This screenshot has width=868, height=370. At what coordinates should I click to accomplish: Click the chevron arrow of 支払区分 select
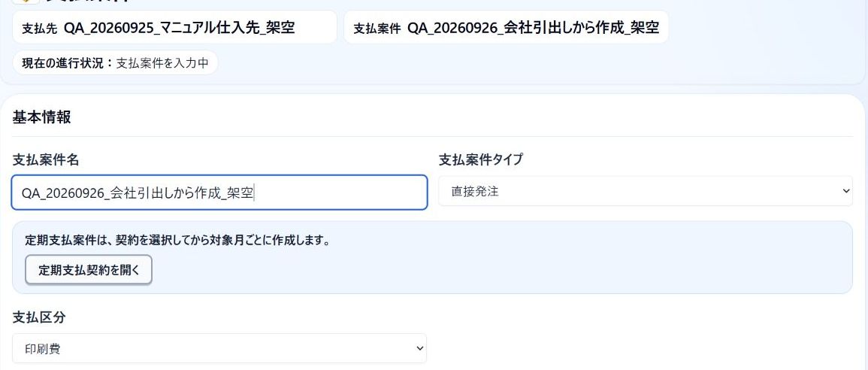[419, 348]
